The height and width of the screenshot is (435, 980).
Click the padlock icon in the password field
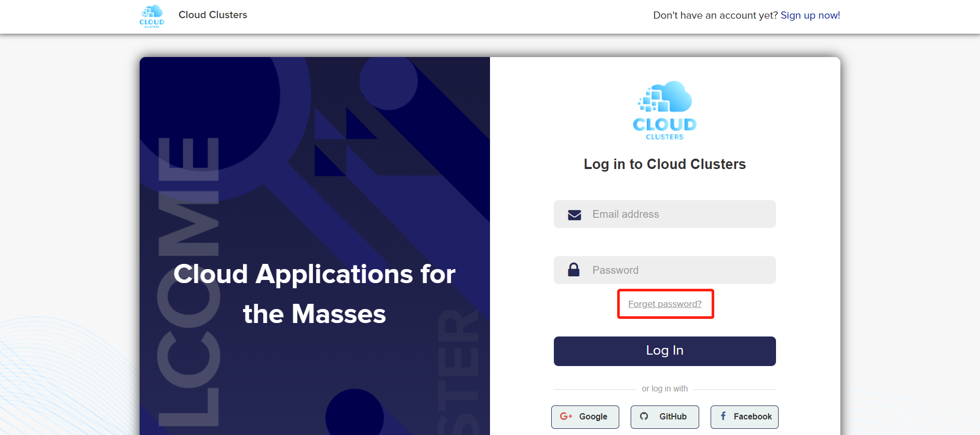[x=574, y=270]
